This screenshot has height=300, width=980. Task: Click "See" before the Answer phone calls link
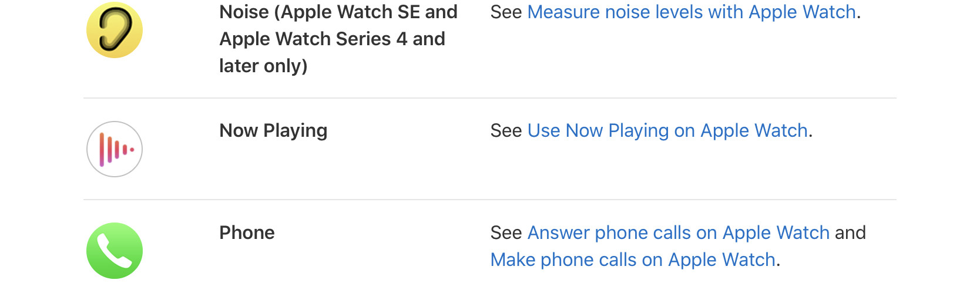[506, 233]
